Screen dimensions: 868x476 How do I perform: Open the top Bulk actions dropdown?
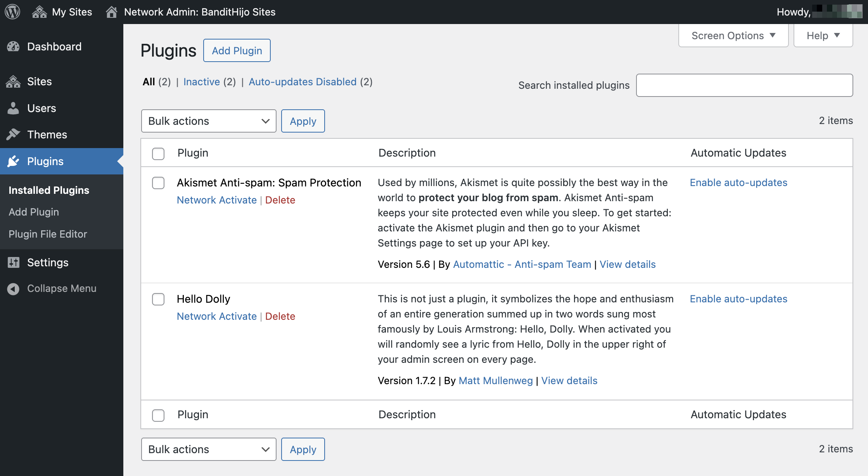pyautogui.click(x=209, y=121)
